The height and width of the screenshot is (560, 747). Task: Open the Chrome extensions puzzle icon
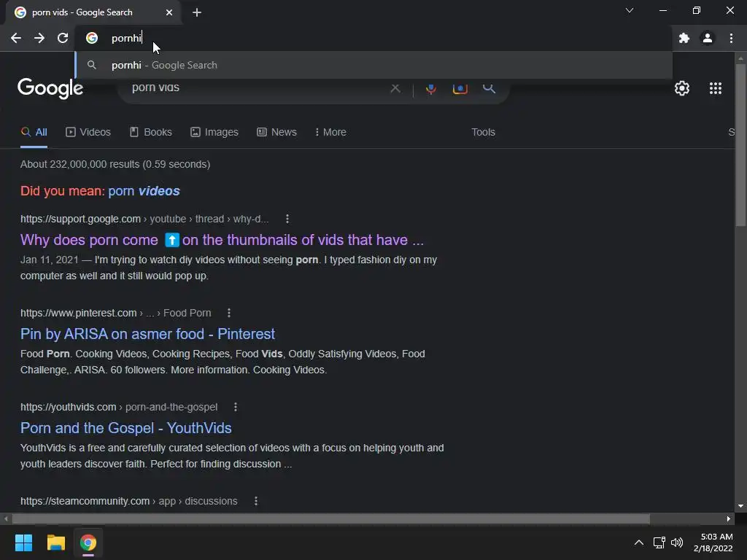[684, 38]
